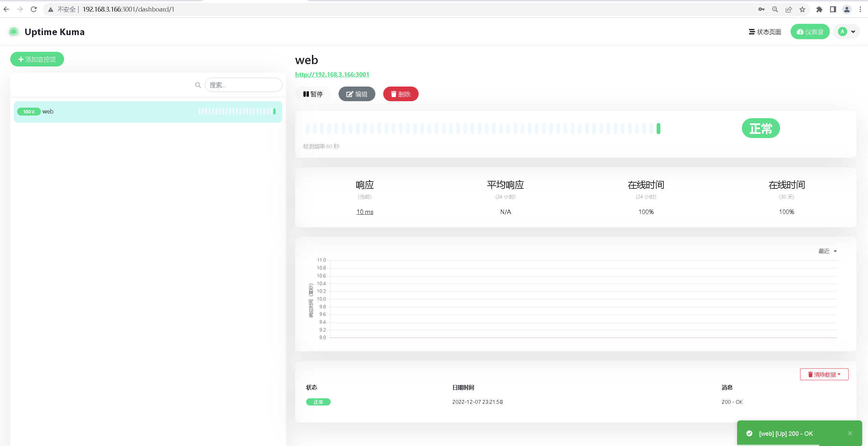Open browser extensions puzzle icon
The image size is (868, 446).
pyautogui.click(x=819, y=9)
